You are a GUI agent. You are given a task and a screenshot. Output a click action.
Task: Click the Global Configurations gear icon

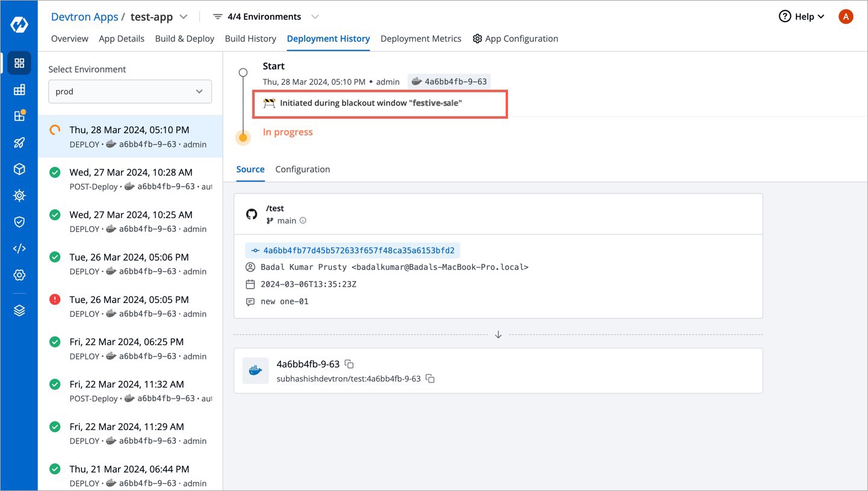click(x=19, y=275)
